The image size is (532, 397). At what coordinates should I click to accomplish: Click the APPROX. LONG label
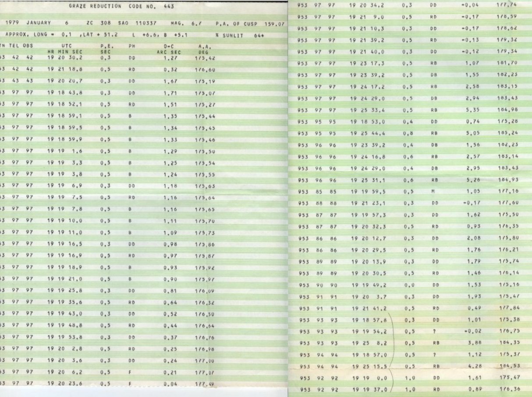(x=22, y=34)
